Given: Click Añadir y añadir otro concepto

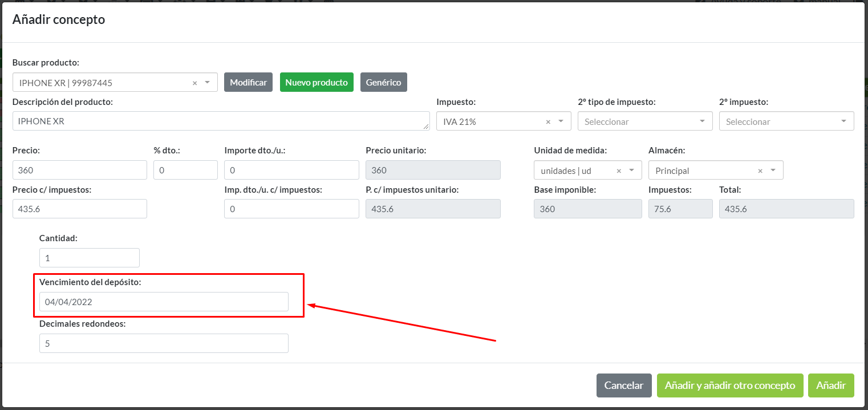Looking at the screenshot, I should (x=729, y=385).
